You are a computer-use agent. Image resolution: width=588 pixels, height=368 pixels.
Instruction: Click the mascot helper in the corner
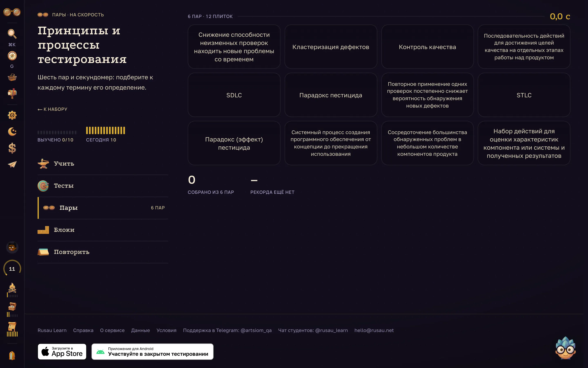[x=565, y=348]
